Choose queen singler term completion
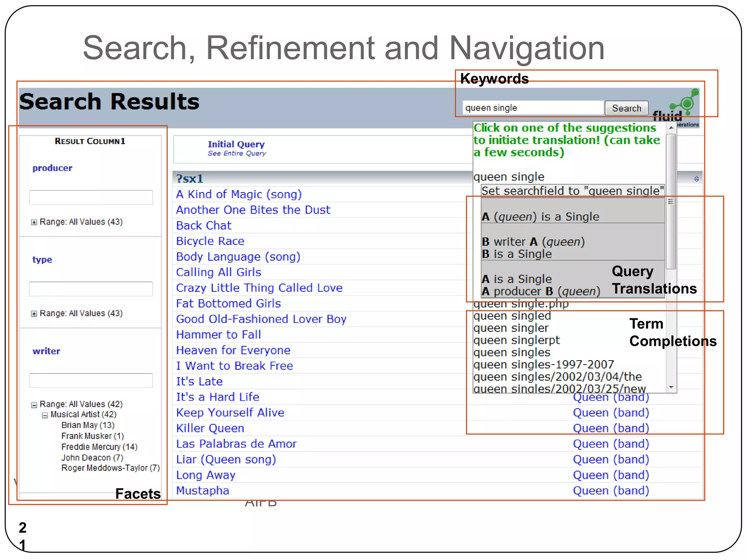Screen dimensions: 747x560 point(511,328)
